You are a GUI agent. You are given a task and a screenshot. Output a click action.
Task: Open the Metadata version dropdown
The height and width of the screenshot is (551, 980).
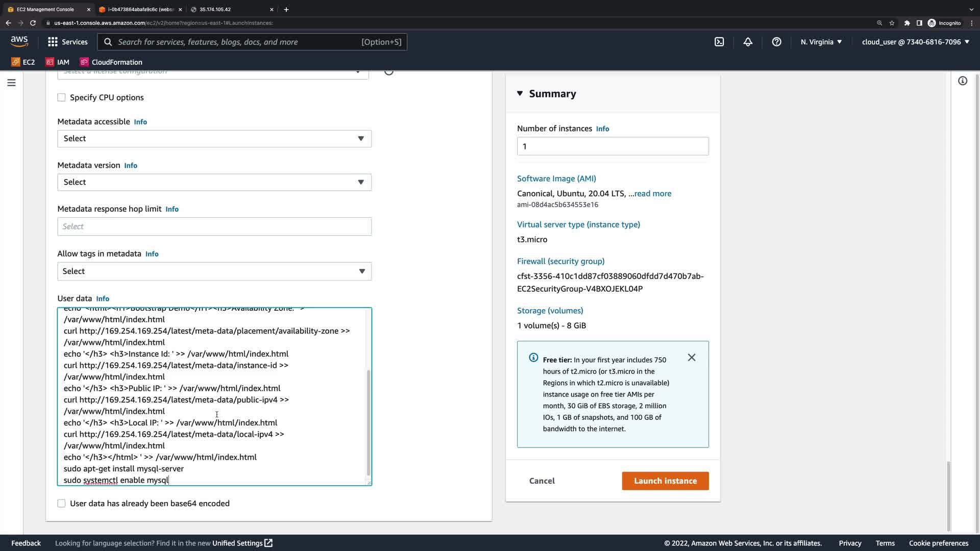pos(214,182)
